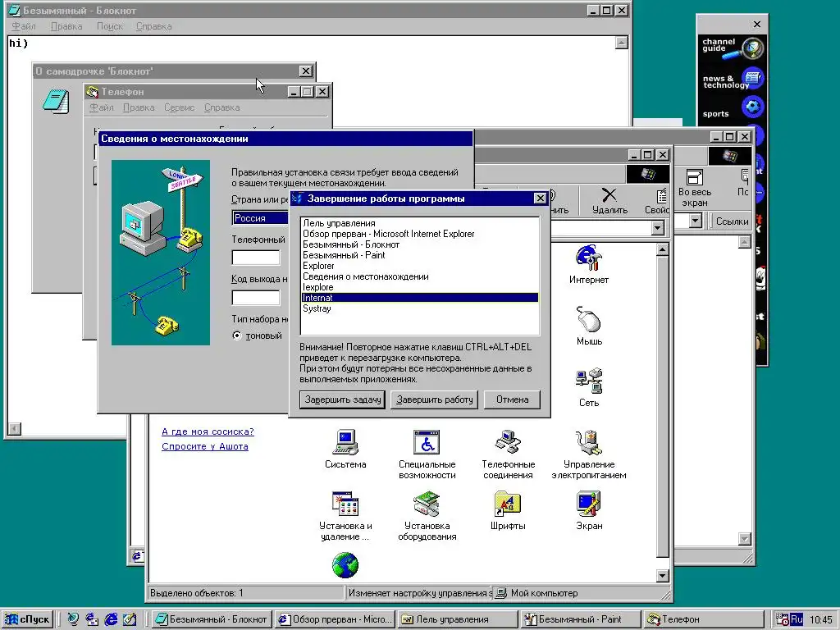Click the Завершить работу button
The width and height of the screenshot is (840, 630).
(435, 399)
